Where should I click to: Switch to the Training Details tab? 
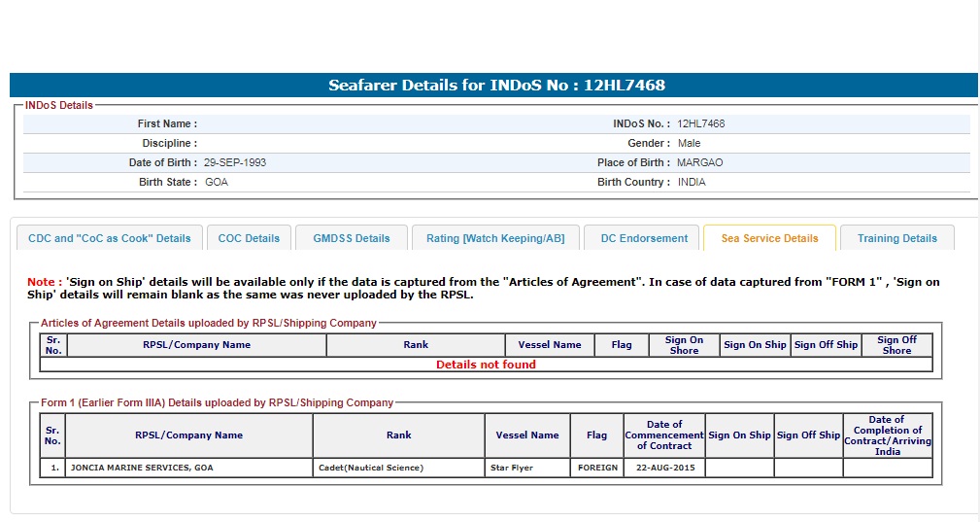click(x=897, y=238)
